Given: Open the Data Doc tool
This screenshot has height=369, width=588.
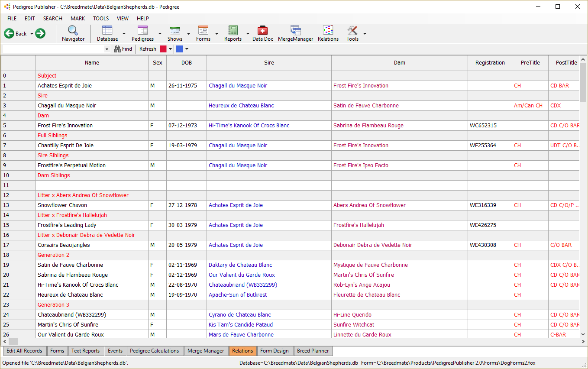Looking at the screenshot, I should [263, 33].
